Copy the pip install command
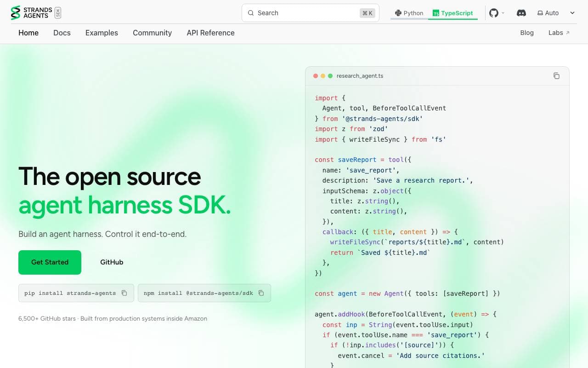Image resolution: width=588 pixels, height=368 pixels. click(124, 293)
